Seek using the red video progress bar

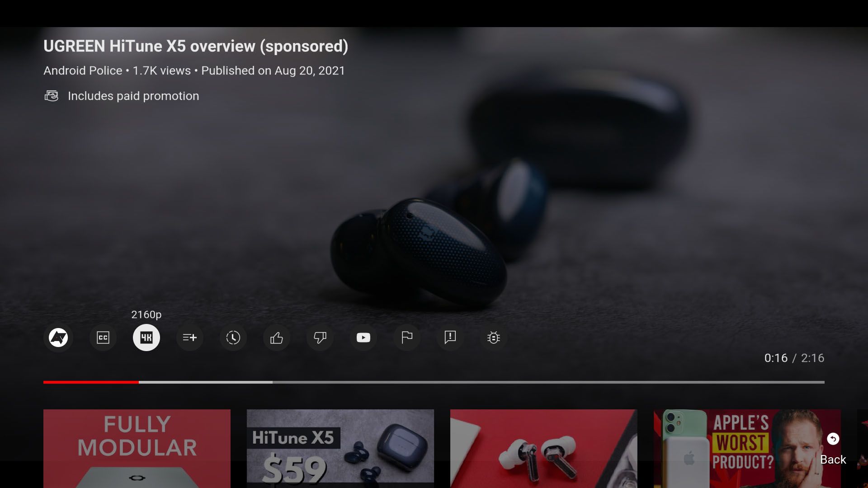point(434,382)
